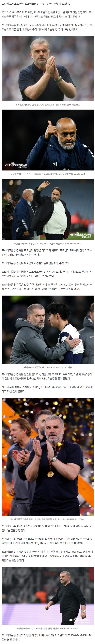Open the photo of Marinakis waving

tap(48, 209)
